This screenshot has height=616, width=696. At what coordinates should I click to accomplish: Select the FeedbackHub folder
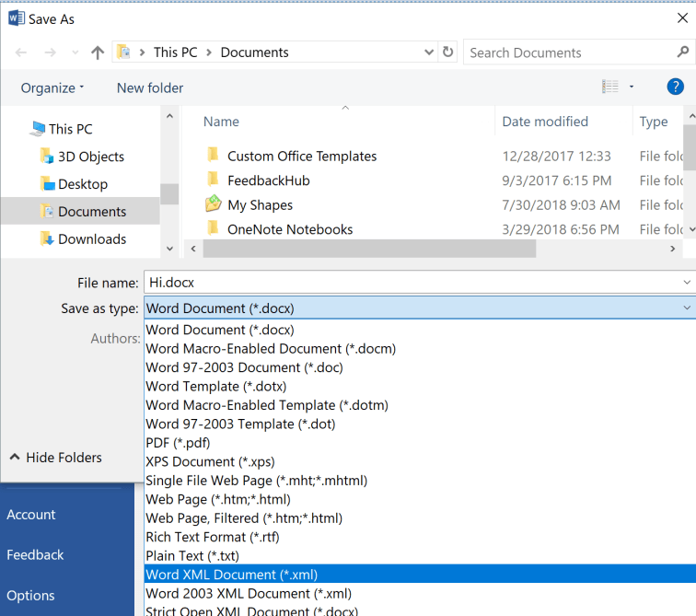click(269, 180)
